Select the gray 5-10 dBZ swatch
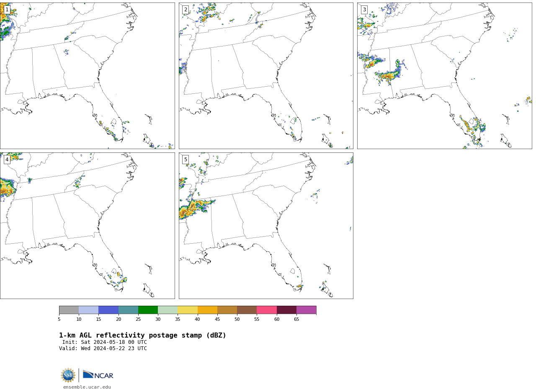 [69, 310]
